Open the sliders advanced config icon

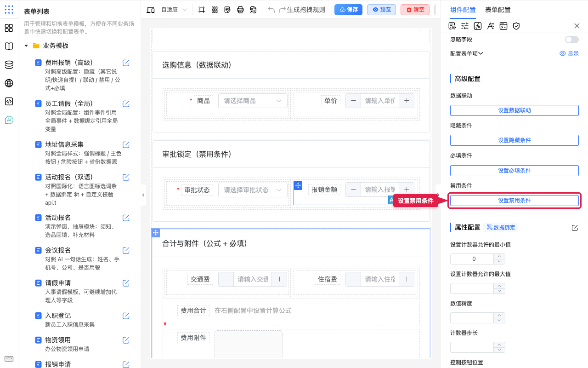(x=465, y=26)
